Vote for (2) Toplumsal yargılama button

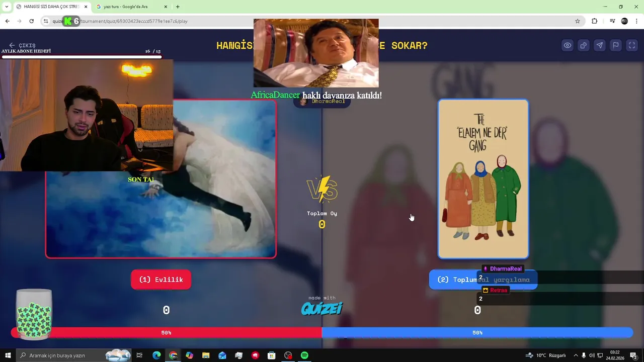pos(483,280)
